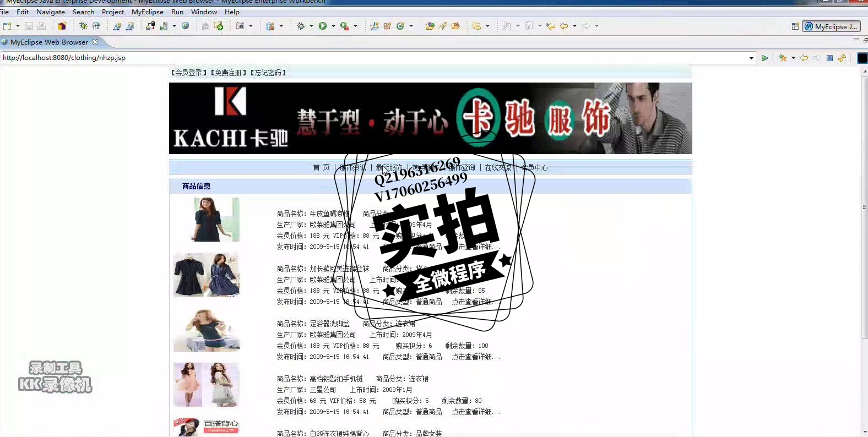Click the Back navigation arrow in main toolbar
Screen dimensions: 868x437
[564, 26]
